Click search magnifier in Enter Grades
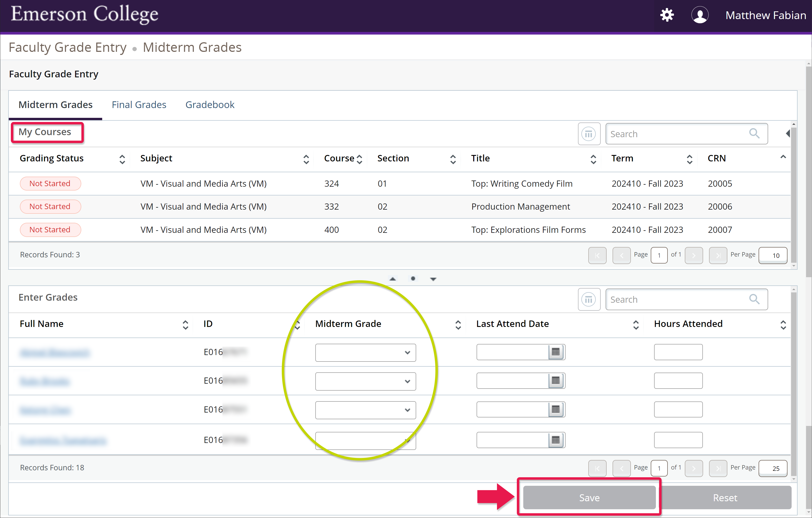This screenshot has width=812, height=518. point(754,299)
